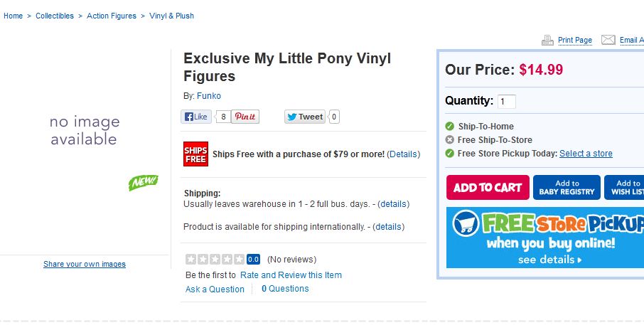644x335 pixels.
Task: Click Ask a Question link
Action: coord(215,289)
